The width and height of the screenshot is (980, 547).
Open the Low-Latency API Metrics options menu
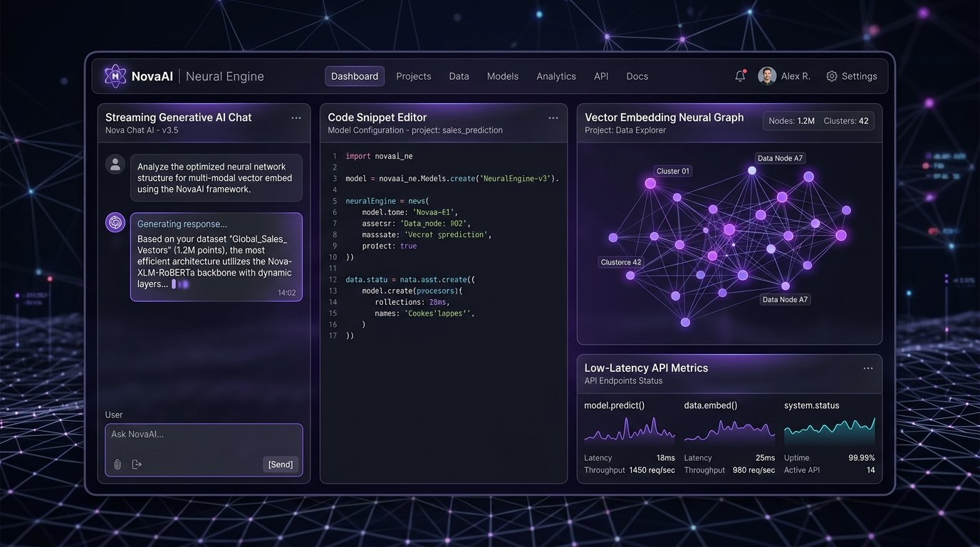click(x=868, y=368)
